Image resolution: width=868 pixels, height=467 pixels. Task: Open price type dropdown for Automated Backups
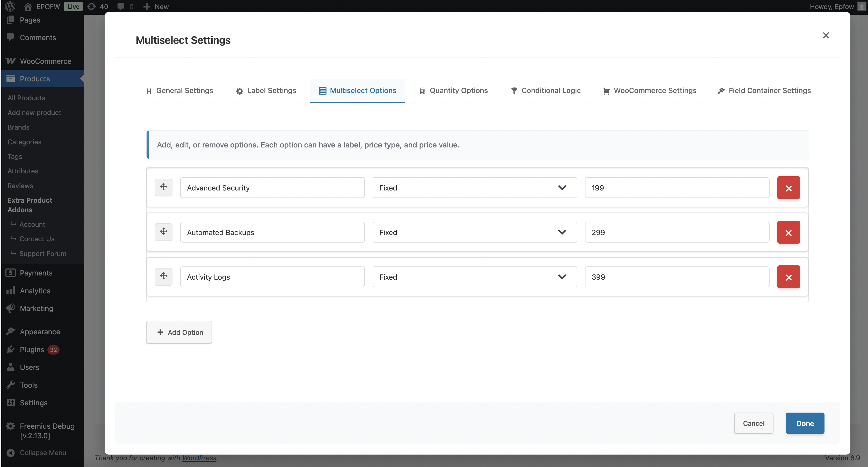point(474,232)
